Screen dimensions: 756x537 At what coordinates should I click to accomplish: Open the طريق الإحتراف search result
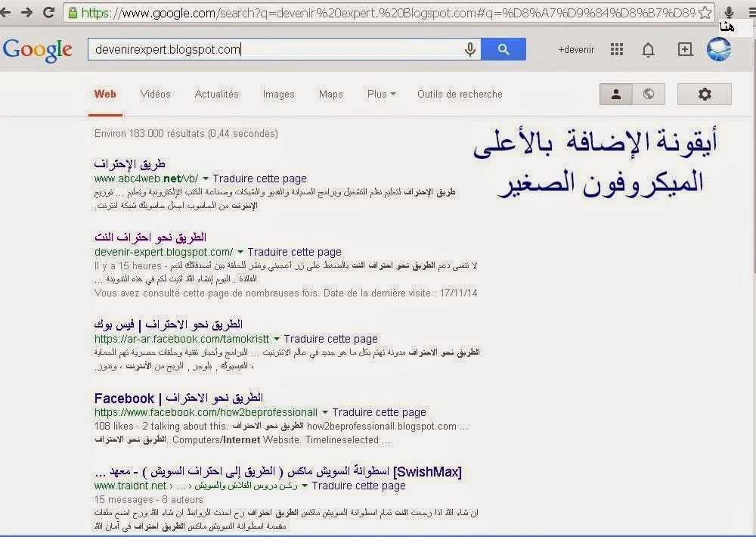[x=130, y=163]
